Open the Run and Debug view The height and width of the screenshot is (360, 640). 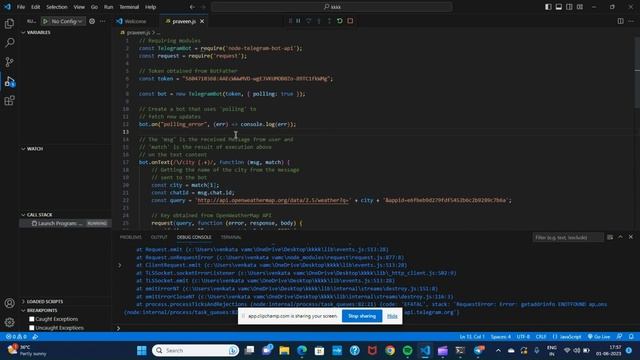pos(9,81)
